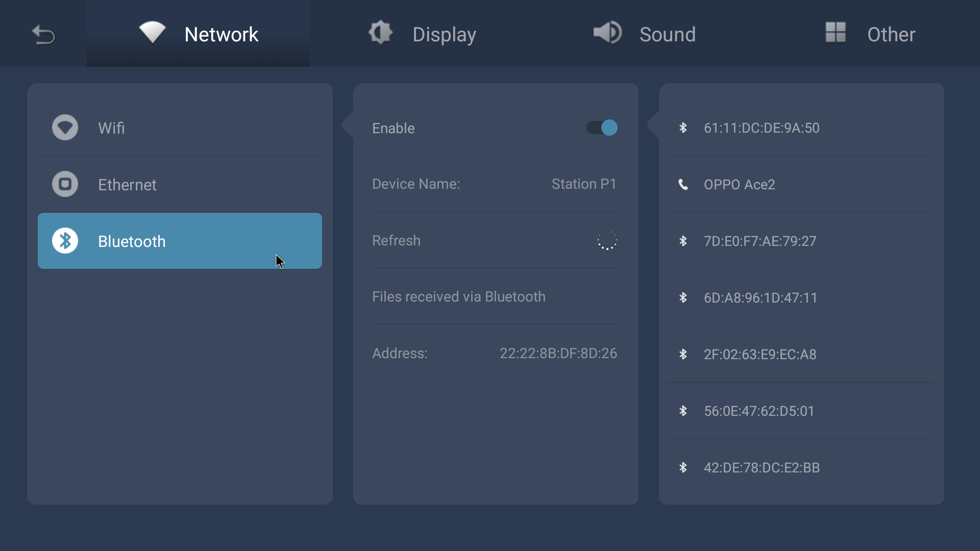This screenshot has height=551, width=980.
Task: Disable the Bluetooth Enable toggle
Action: coord(602,128)
